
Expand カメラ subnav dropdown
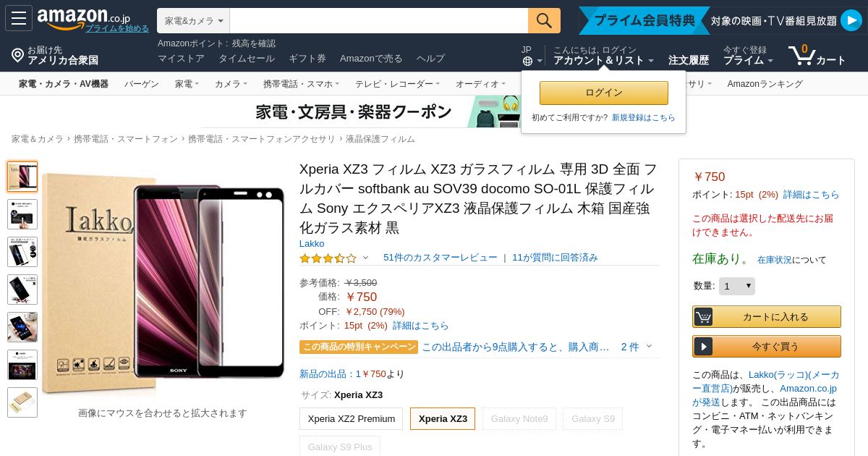231,84
